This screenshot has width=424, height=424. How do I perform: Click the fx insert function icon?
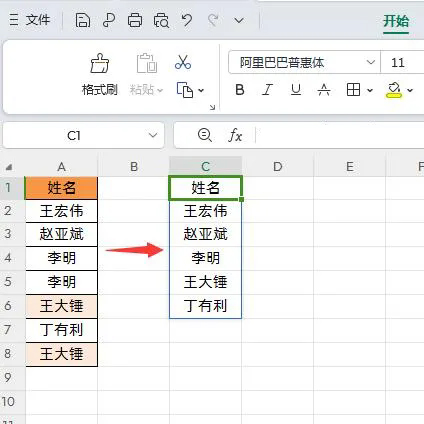(235, 136)
